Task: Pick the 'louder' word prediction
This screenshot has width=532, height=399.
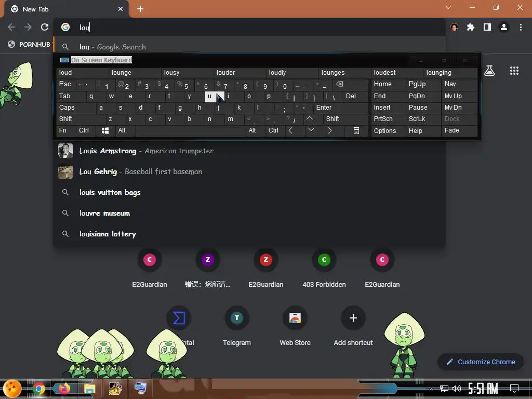Action: [240, 73]
